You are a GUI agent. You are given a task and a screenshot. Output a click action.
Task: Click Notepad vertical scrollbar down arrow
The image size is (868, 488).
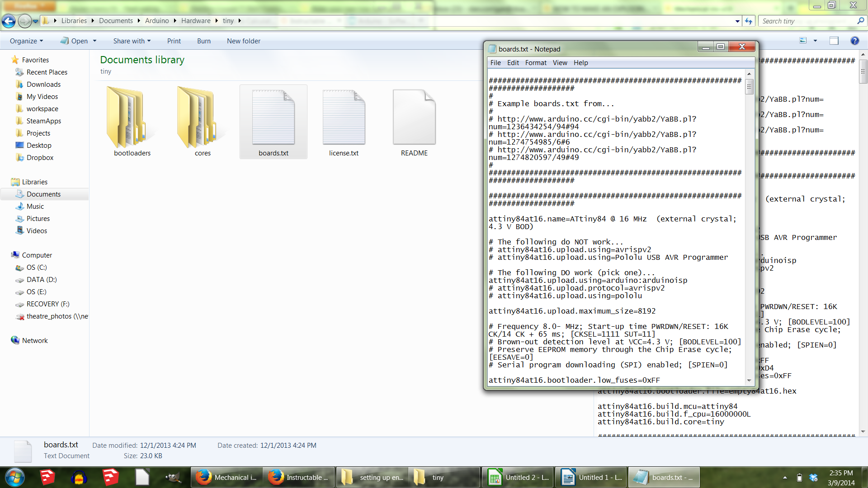click(x=749, y=380)
